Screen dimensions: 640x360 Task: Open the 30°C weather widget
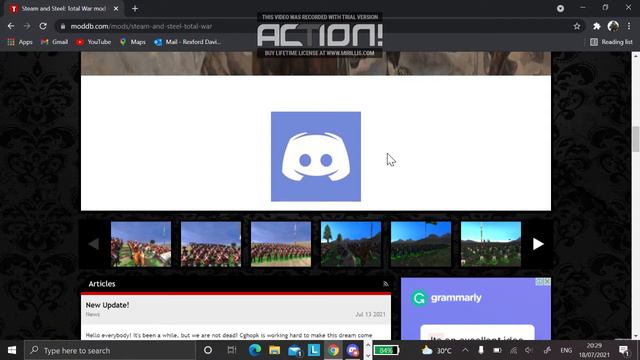point(437,350)
